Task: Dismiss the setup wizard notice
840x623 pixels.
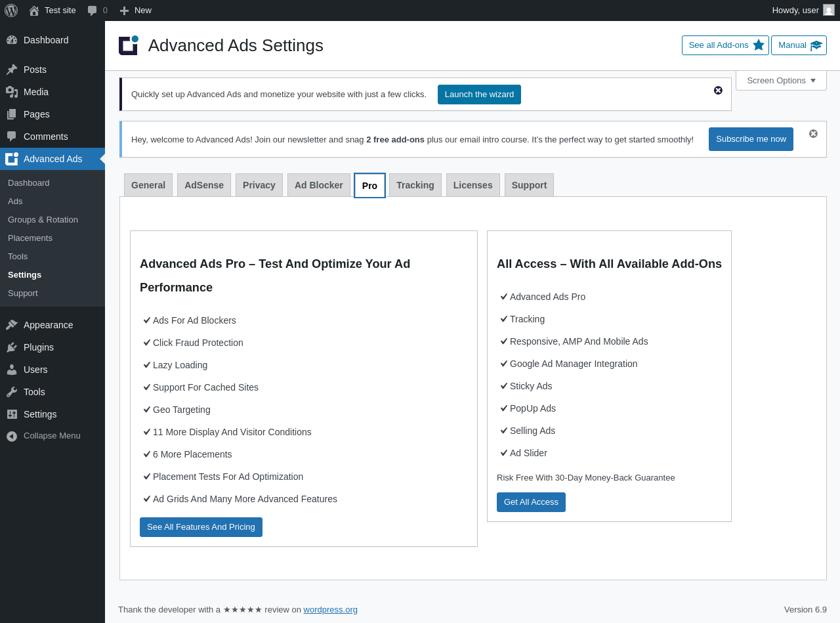Action: pos(718,91)
